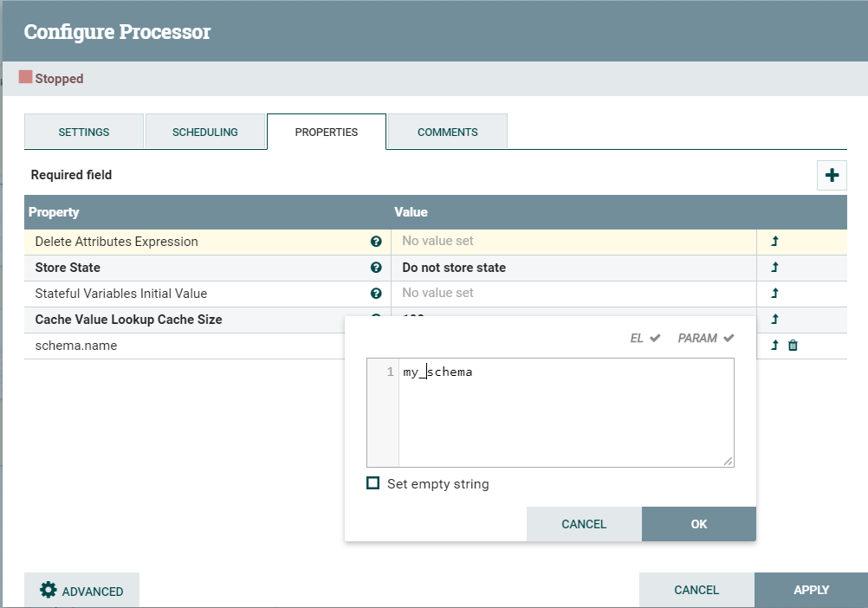Click arrow icon in Stateful Variables row

point(774,294)
